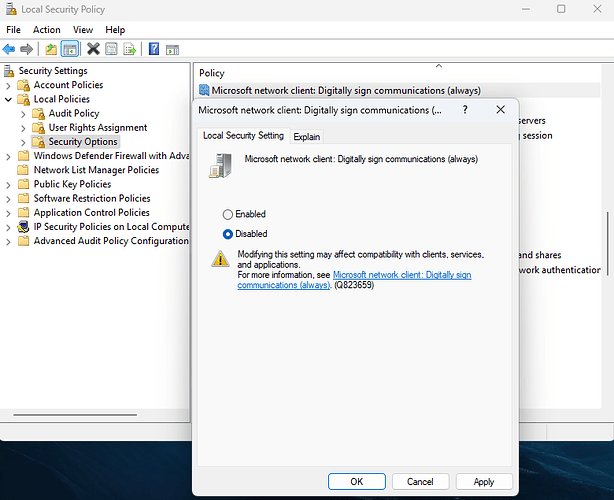Expand the Application Control Policies node
The height and width of the screenshot is (500, 614).
coord(8,213)
